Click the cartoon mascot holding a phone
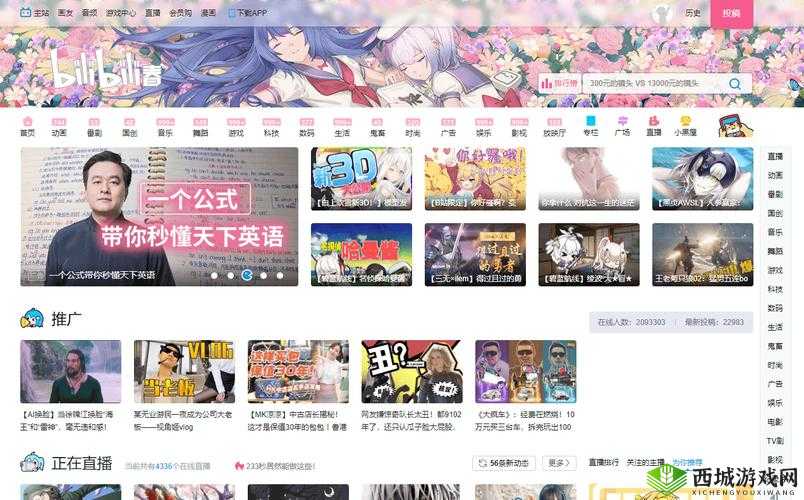Screen dimensions: 804x500 click(x=734, y=126)
